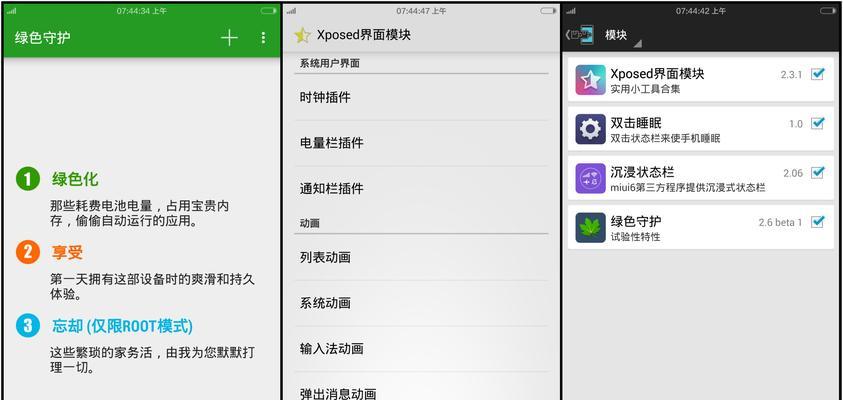Screen dimensions: 843x400
Task: Tap version label 2.6 beta 1
Action: [780, 222]
